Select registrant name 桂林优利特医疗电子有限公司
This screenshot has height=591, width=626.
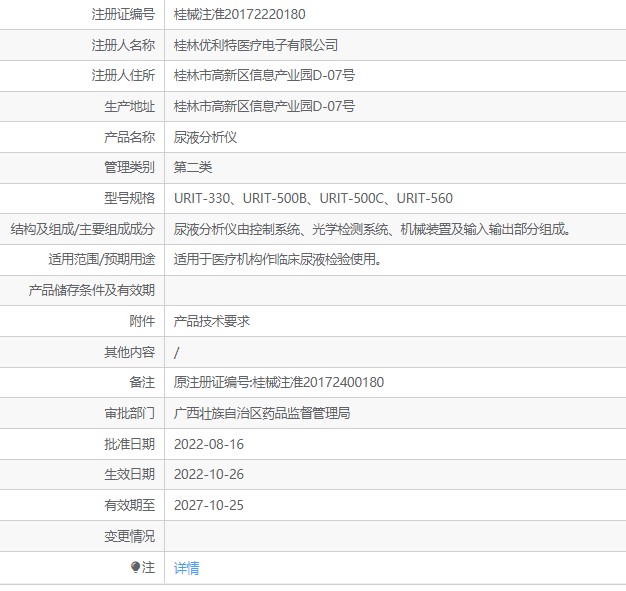256,45
